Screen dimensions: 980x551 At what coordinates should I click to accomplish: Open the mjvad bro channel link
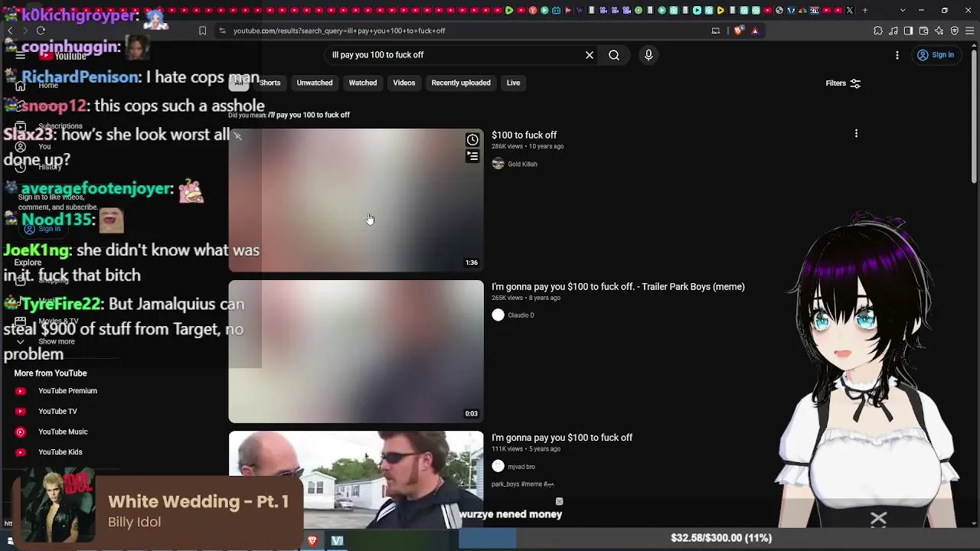point(521,467)
